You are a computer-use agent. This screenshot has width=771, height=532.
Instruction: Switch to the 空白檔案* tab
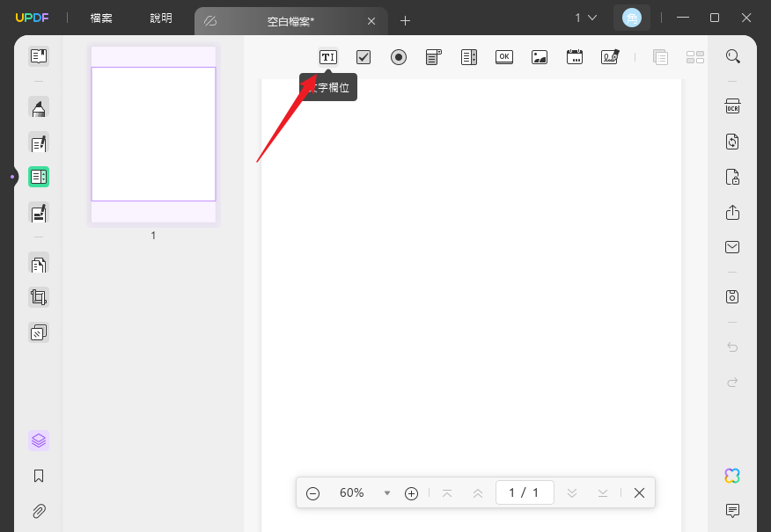pos(290,21)
